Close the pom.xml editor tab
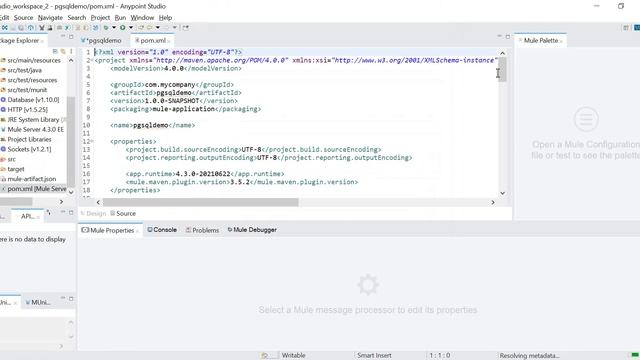The height and width of the screenshot is (360, 640). click(x=169, y=41)
